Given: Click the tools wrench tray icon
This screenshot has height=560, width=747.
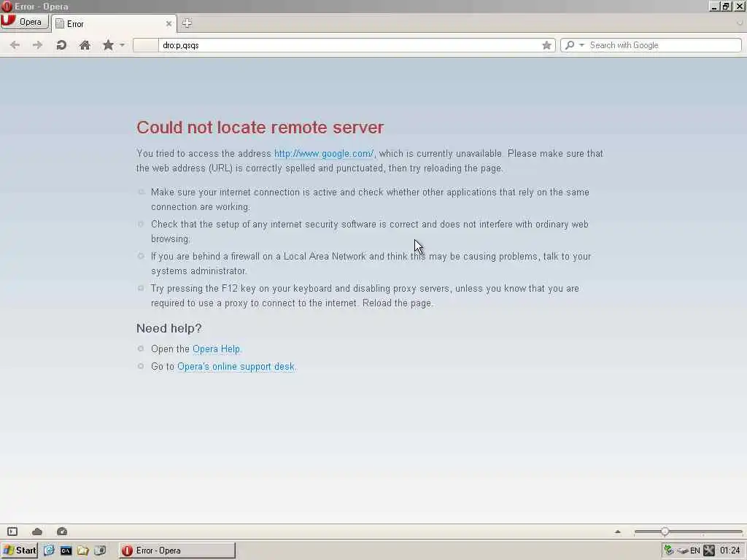Looking at the screenshot, I should coord(709,551).
